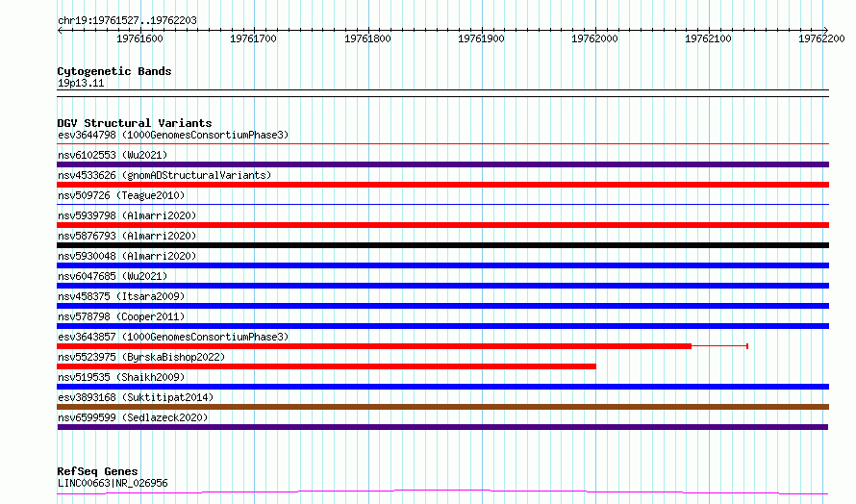856x504 pixels.
Task: Open variant nsv509726 (Teague2010)
Action: point(121,195)
